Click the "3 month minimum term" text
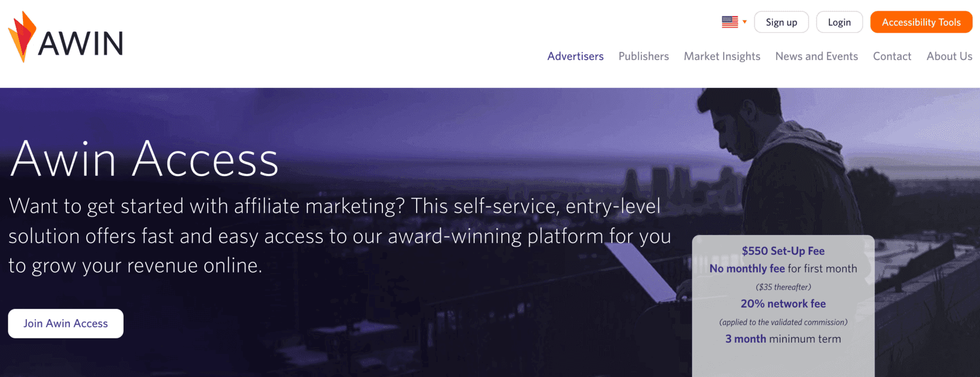This screenshot has width=980, height=377. click(783, 339)
